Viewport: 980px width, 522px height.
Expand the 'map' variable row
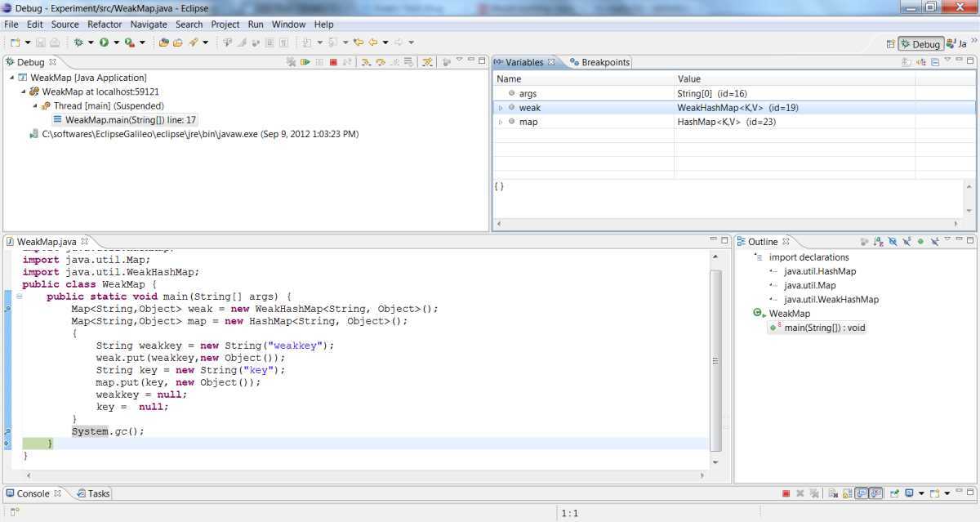[x=501, y=122]
